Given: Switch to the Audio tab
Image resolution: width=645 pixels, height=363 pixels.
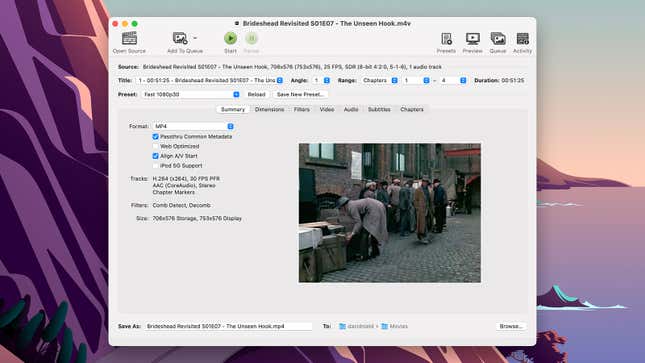Looking at the screenshot, I should [x=351, y=109].
